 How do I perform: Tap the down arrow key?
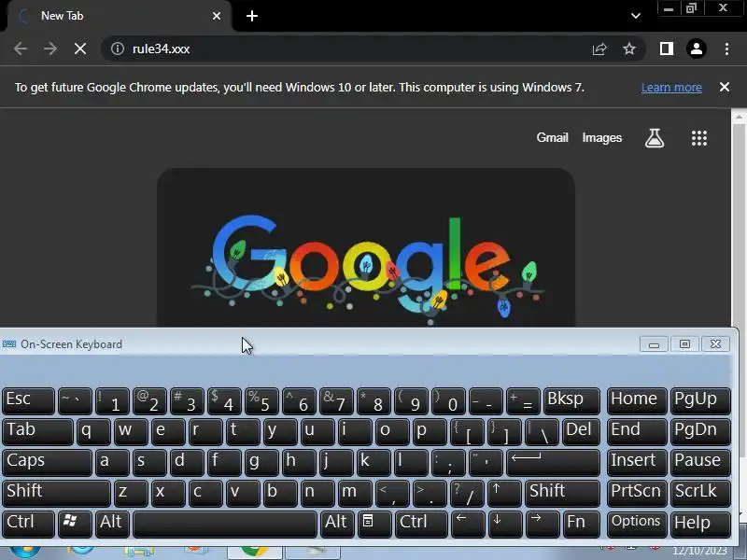click(505, 524)
